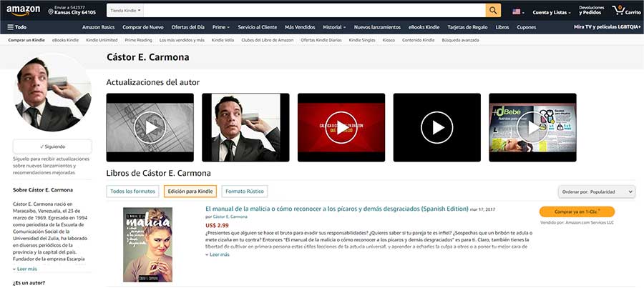Click Comprar ya en 1-Clic button

point(577,212)
